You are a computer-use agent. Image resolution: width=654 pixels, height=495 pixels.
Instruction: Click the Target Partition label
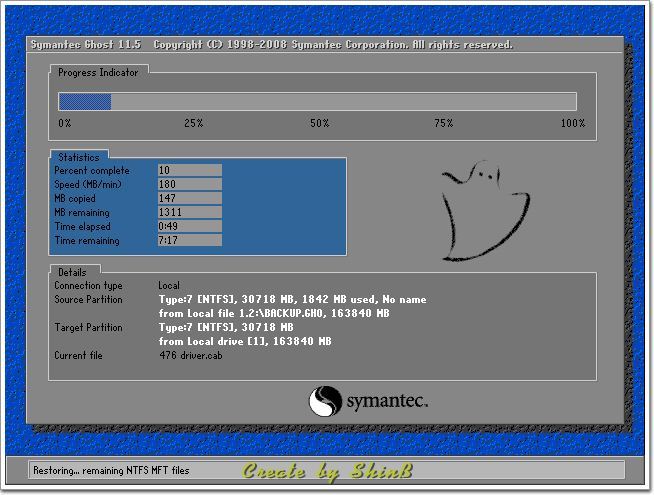tap(88, 327)
